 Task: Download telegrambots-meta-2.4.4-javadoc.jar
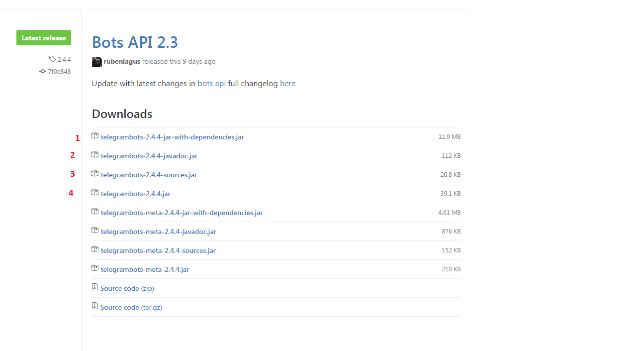(158, 232)
